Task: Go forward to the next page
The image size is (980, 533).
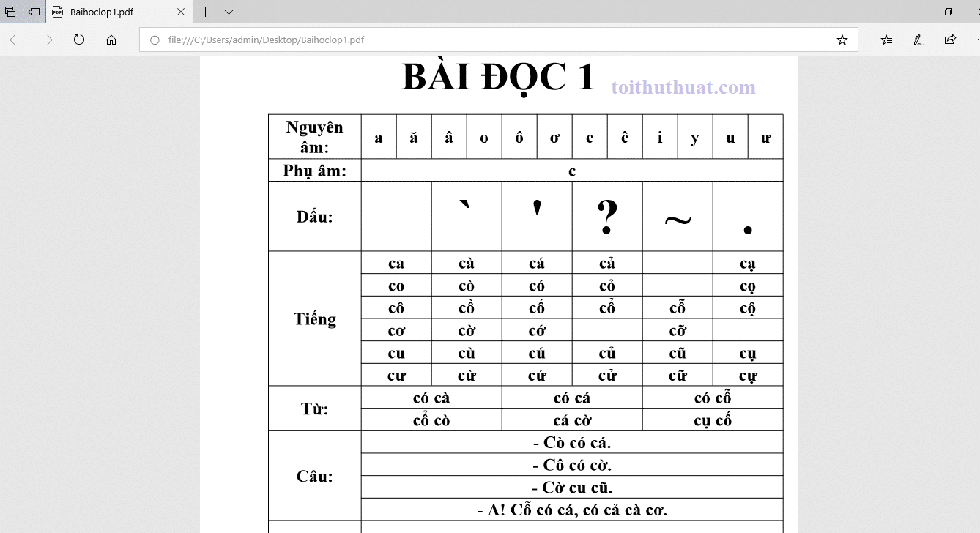Action: coord(47,40)
